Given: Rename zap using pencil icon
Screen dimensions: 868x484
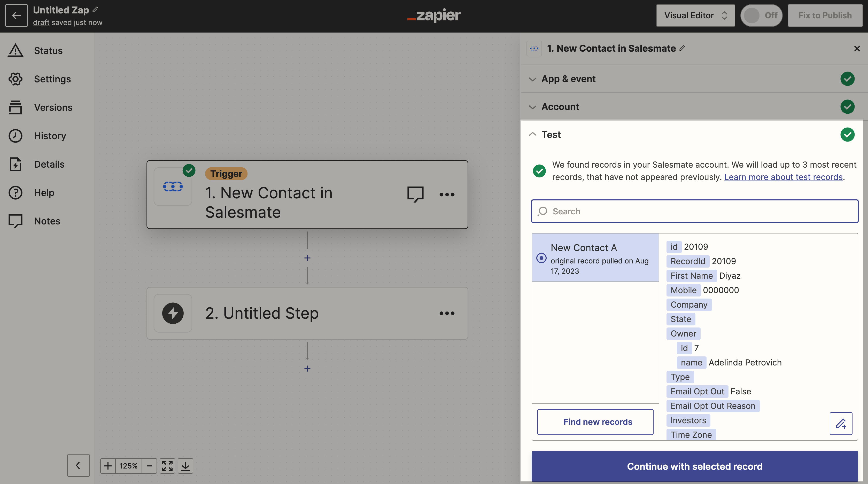Looking at the screenshot, I should coord(96,10).
